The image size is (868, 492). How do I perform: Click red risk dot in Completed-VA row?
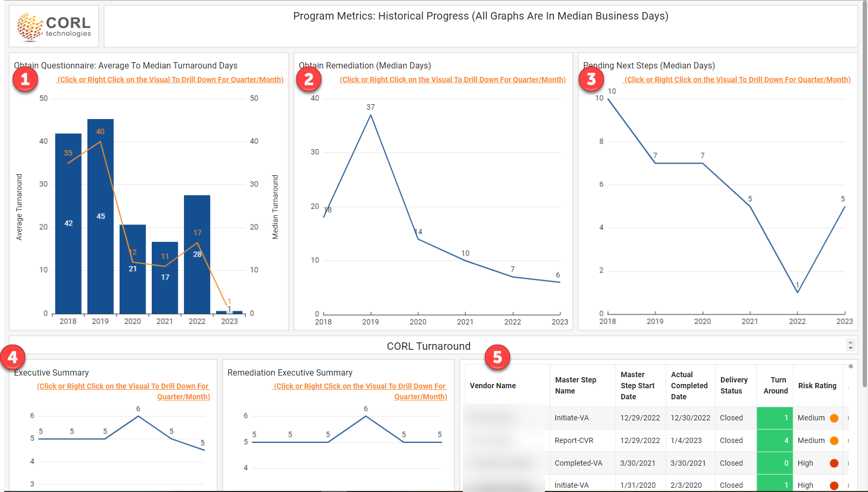tap(834, 463)
